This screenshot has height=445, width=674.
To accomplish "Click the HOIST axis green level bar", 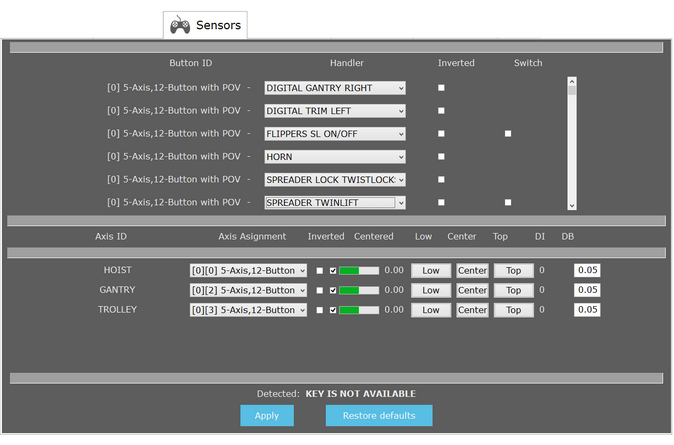I will point(359,270).
